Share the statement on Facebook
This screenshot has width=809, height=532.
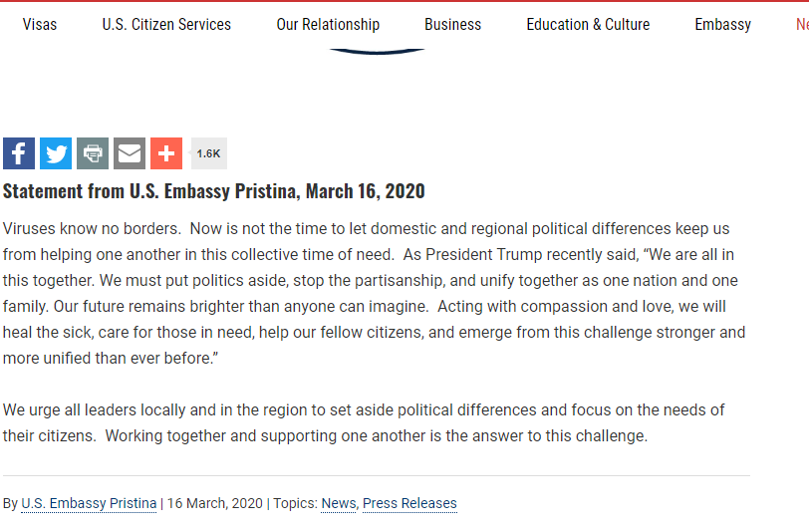click(x=19, y=153)
